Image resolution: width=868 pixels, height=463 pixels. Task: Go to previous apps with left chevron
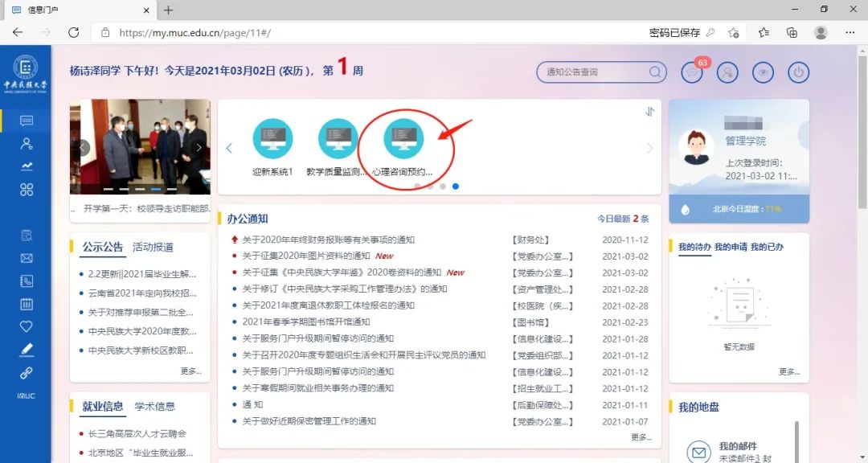point(229,148)
